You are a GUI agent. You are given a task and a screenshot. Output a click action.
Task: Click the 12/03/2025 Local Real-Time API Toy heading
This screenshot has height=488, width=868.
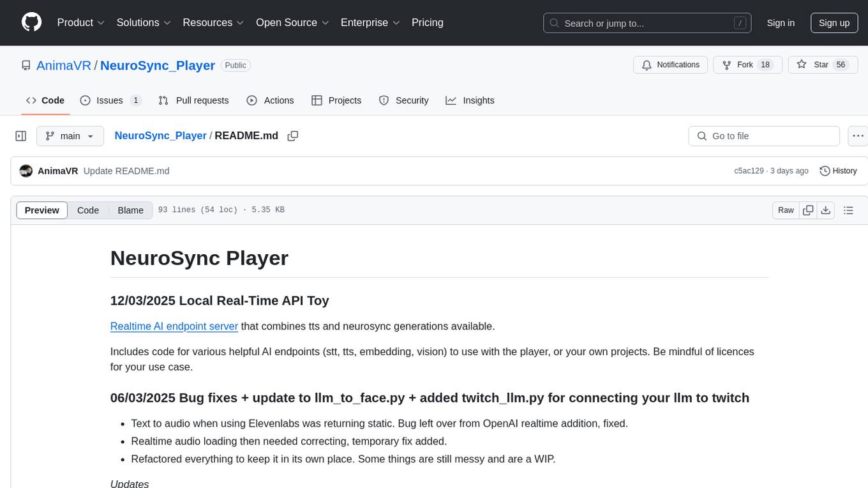[x=220, y=300]
